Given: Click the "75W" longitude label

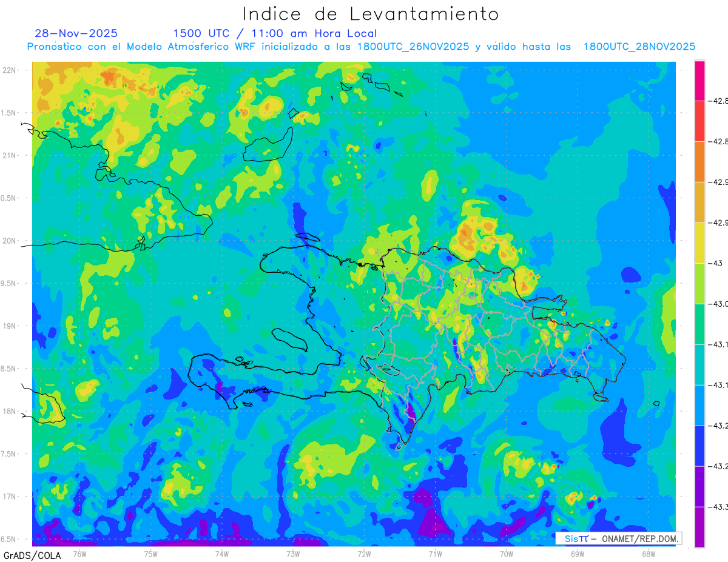Looking at the screenshot, I should [x=150, y=554].
